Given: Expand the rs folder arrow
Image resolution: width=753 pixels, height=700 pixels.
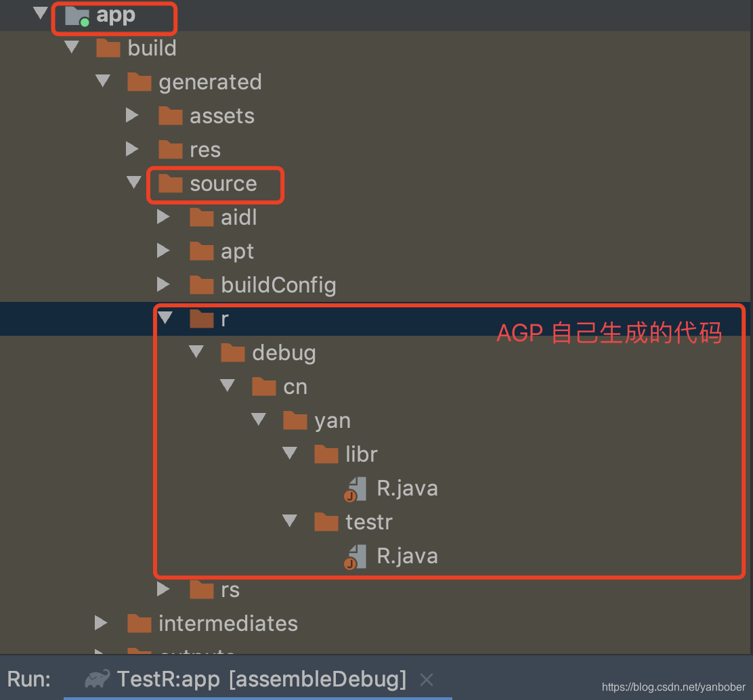Looking at the screenshot, I should pos(163,589).
